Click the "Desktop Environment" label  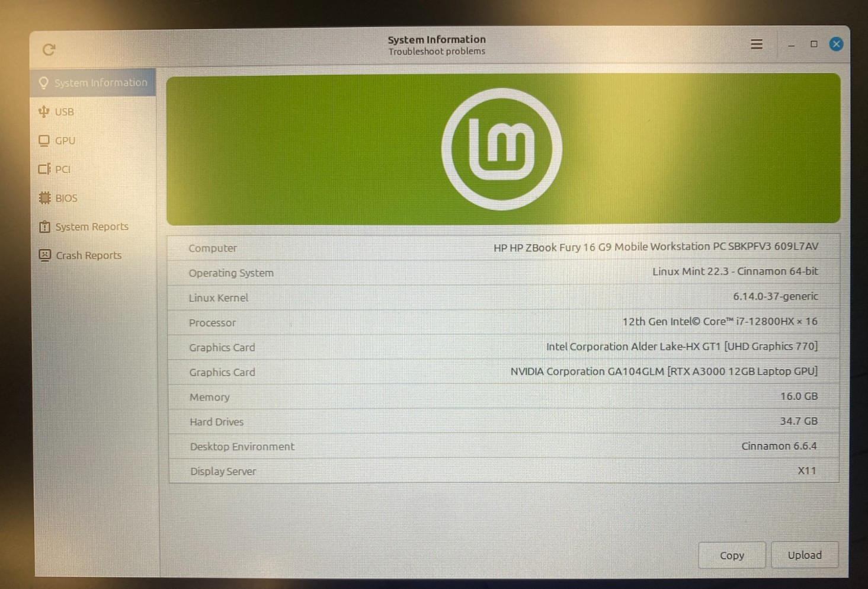point(242,447)
